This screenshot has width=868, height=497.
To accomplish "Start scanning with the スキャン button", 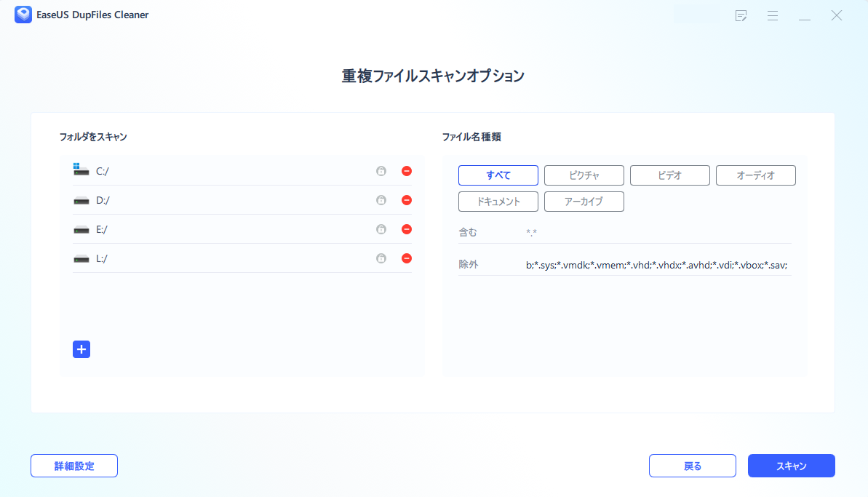I will [x=791, y=466].
